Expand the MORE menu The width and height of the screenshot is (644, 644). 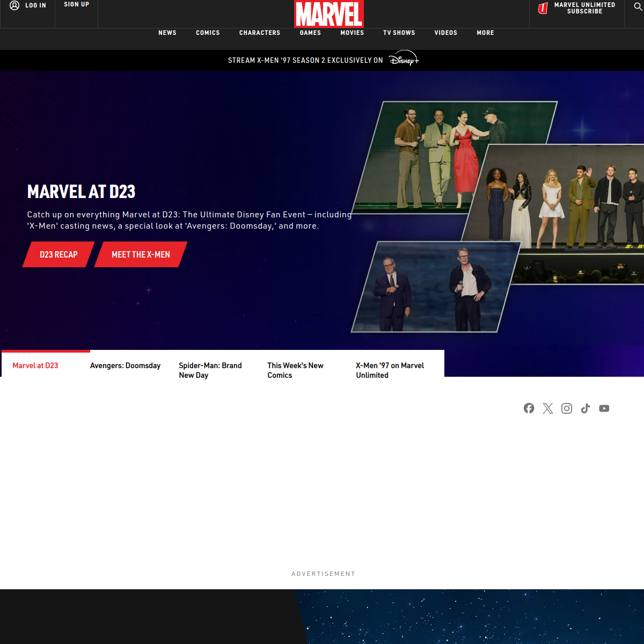coord(486,33)
